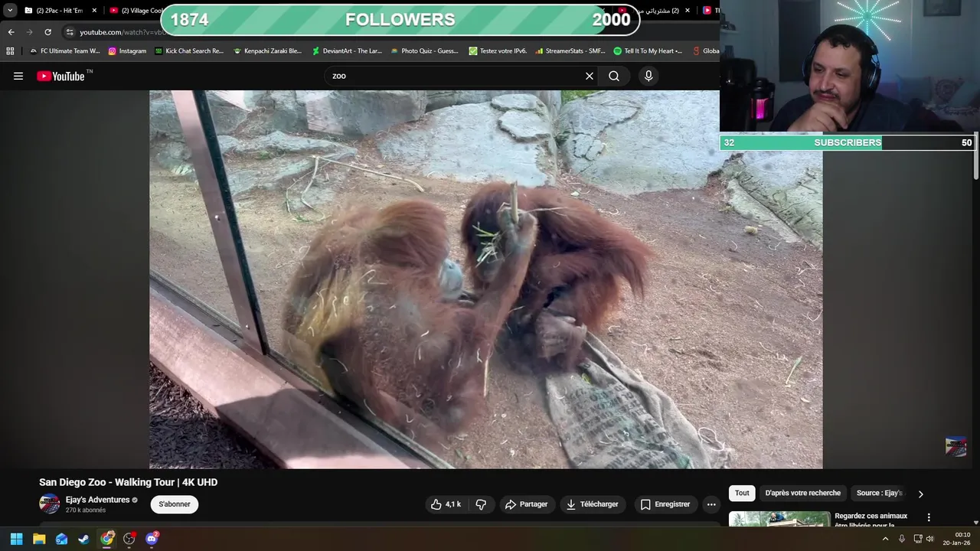Open Steam from the taskbar
Image resolution: width=980 pixels, height=551 pixels.
[83, 539]
